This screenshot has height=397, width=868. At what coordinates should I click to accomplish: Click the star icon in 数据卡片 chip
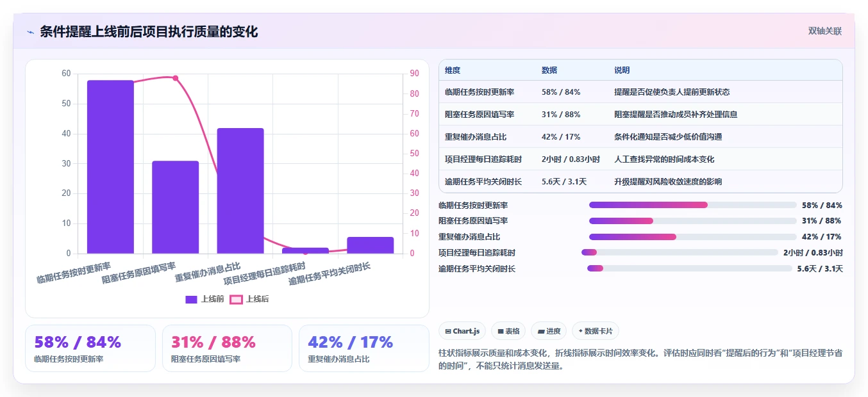coord(580,331)
